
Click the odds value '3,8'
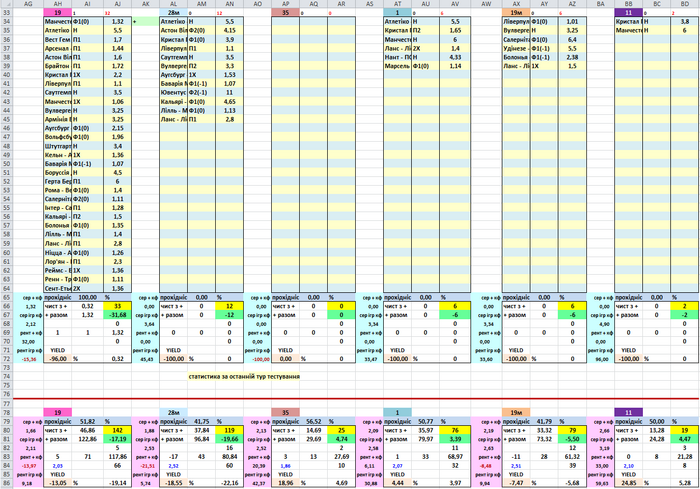coord(684,21)
